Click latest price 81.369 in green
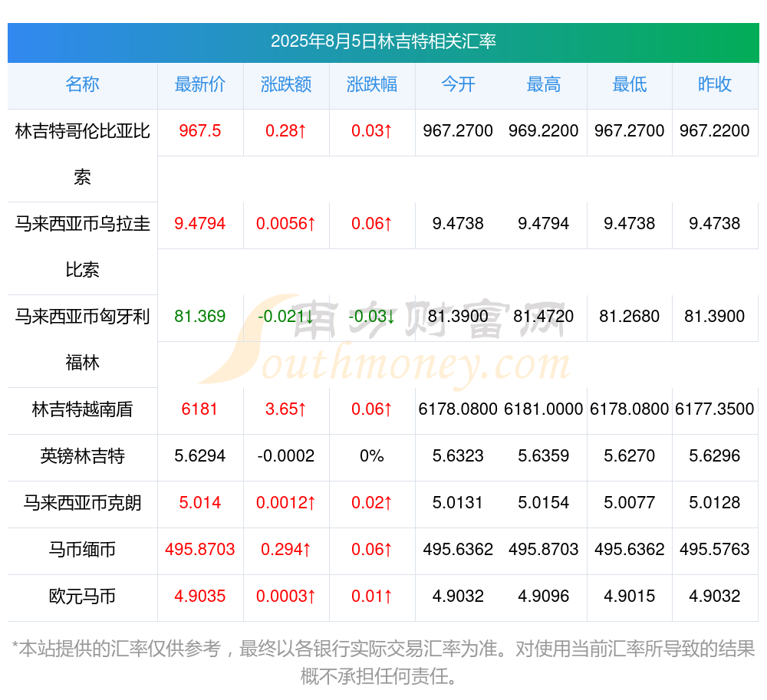 click(200, 317)
